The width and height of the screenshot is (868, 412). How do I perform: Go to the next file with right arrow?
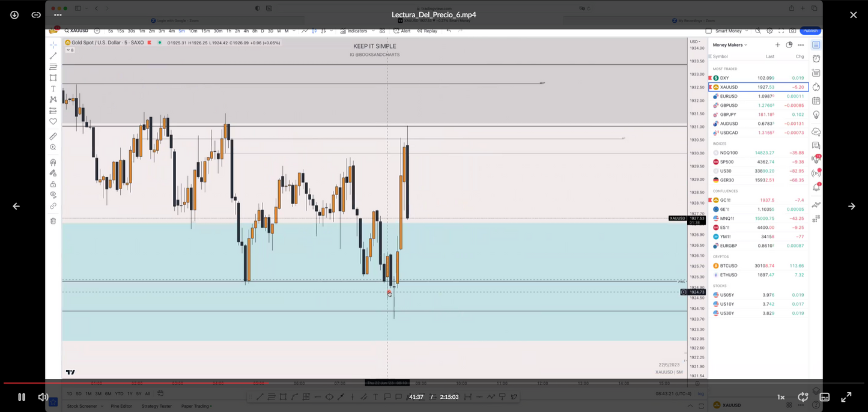pyautogui.click(x=851, y=206)
